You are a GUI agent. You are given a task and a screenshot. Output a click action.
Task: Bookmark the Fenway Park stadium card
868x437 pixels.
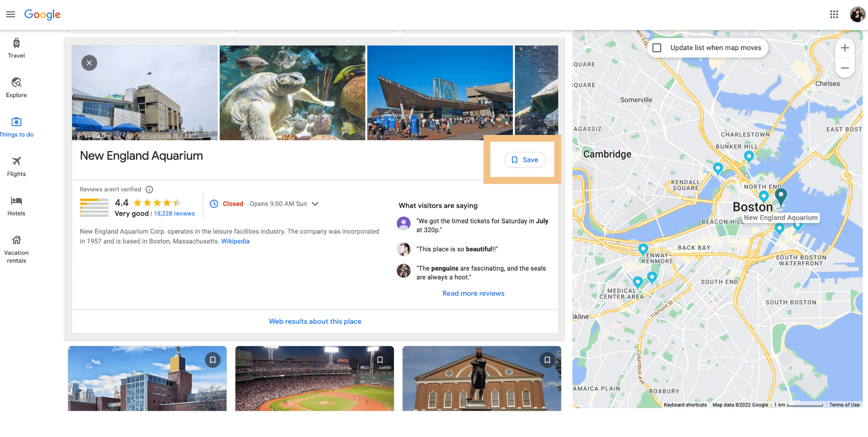[380, 360]
